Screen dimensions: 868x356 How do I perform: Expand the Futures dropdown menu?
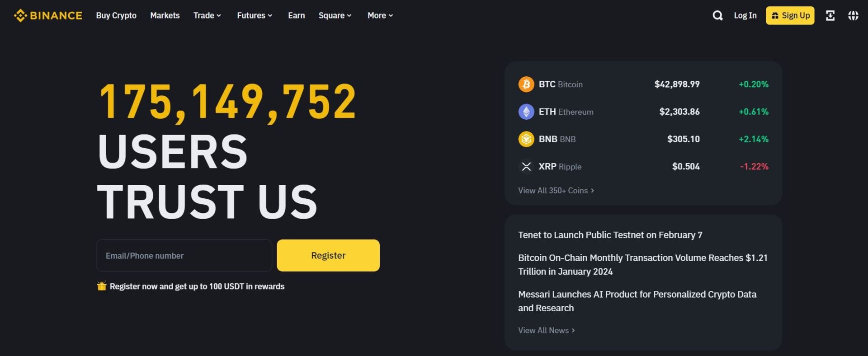[x=255, y=16]
